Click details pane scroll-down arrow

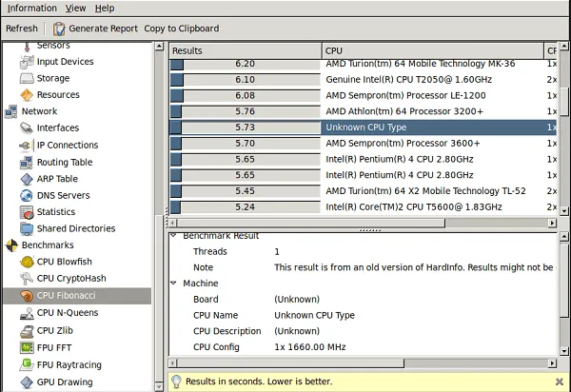tap(564, 351)
